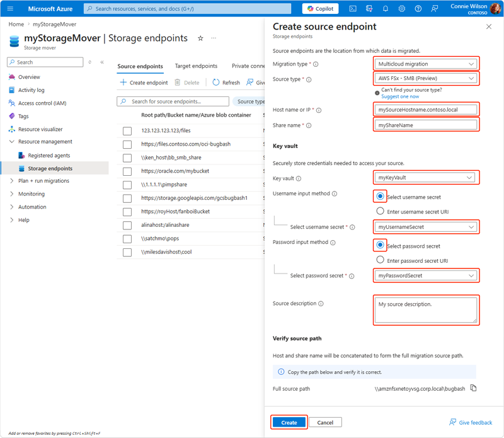Close the Create source endpoint panel
This screenshot has height=438, width=504.
[x=489, y=26]
